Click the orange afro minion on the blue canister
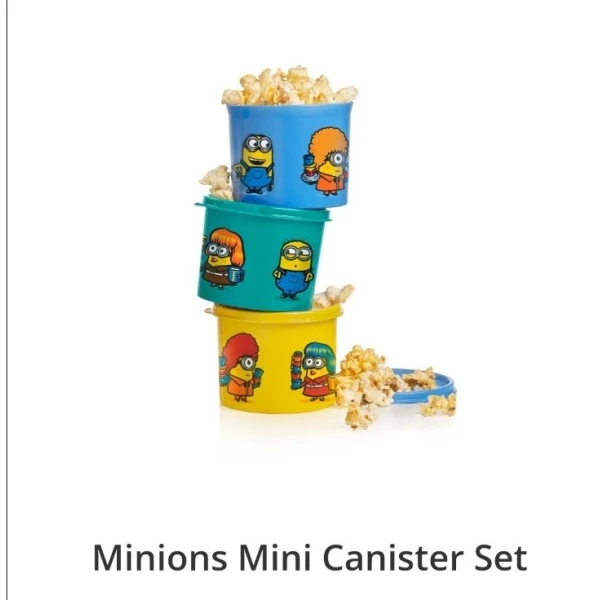Image resolution: width=600 pixels, height=600 pixels. click(x=327, y=161)
